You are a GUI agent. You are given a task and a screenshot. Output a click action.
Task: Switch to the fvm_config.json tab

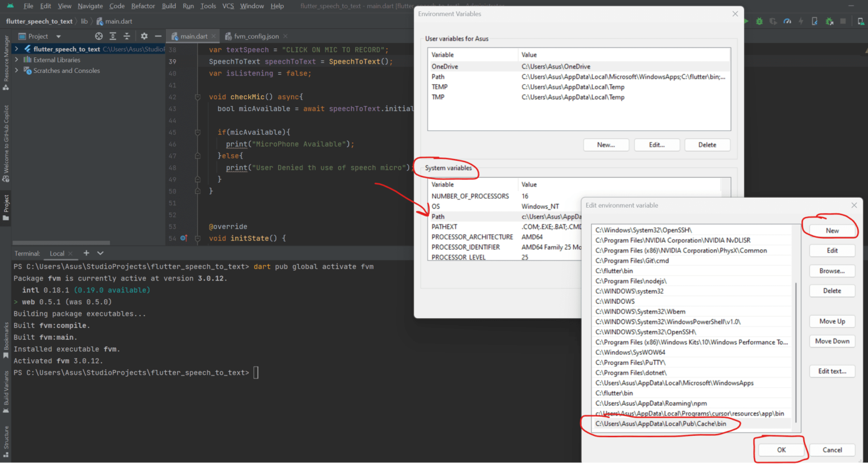(x=258, y=36)
